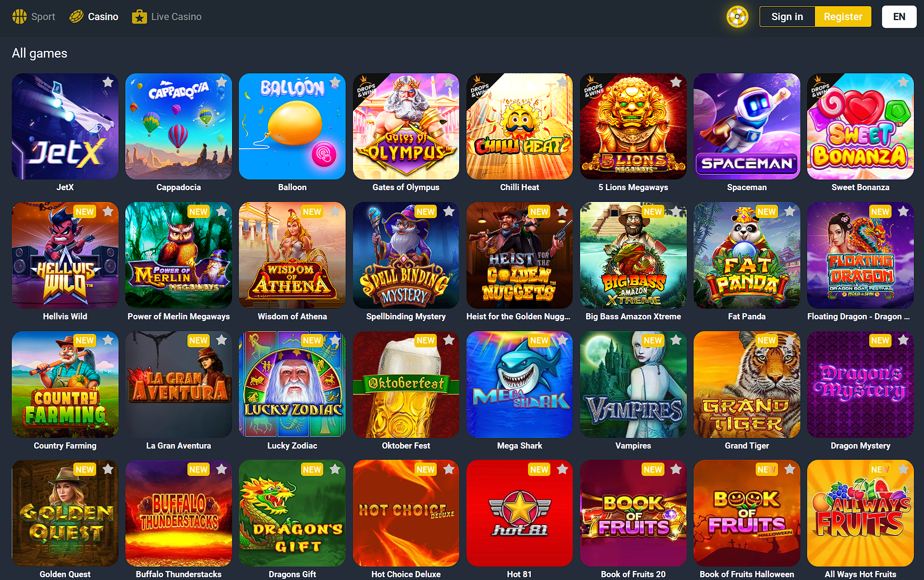Open the Mega Shark game thumbnail
Screen dimensions: 924x580
[x=520, y=384]
